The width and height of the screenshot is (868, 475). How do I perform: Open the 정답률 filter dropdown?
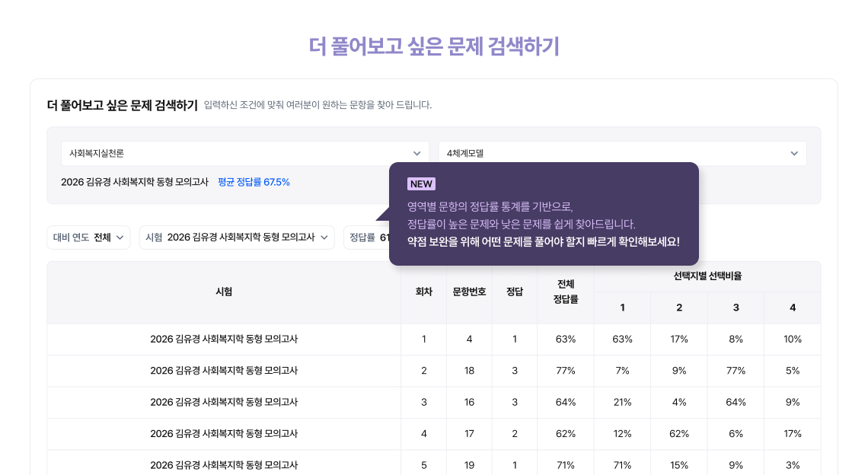[x=365, y=237]
